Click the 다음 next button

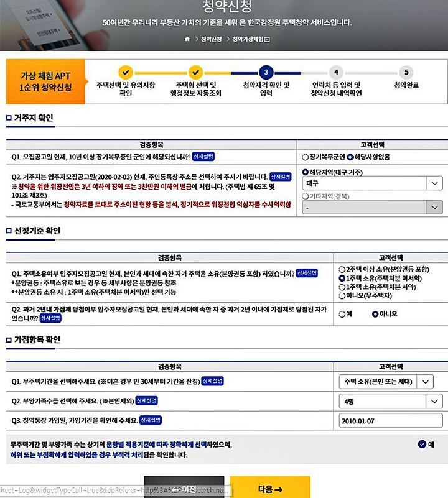270,487
